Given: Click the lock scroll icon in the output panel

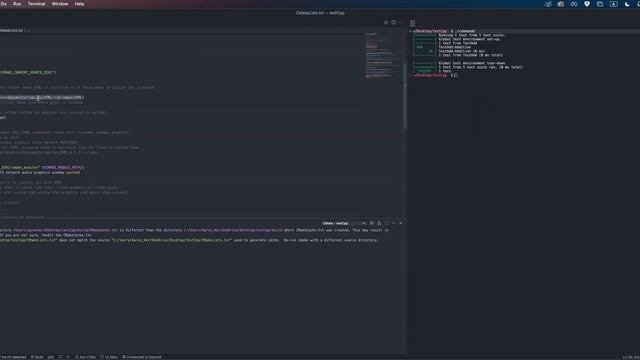Looking at the screenshot, I should pyautogui.click(x=379, y=223).
